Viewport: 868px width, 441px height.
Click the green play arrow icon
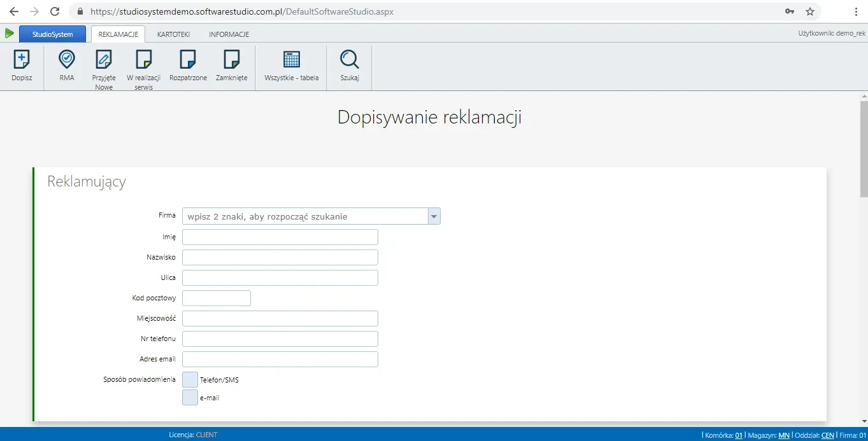(10, 33)
